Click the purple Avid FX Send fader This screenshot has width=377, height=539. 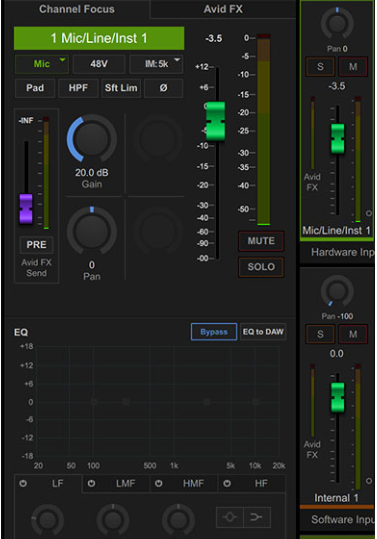tap(26, 209)
